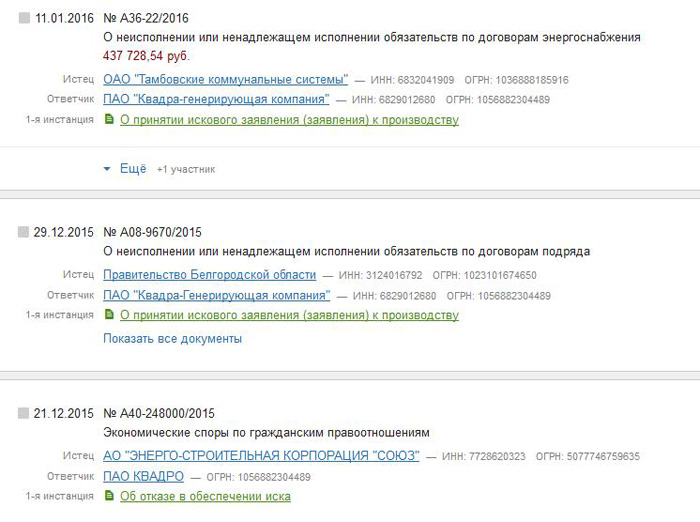The width and height of the screenshot is (700, 522).
Task: Click the arrow next to 'Ещё'
Action: (108, 169)
